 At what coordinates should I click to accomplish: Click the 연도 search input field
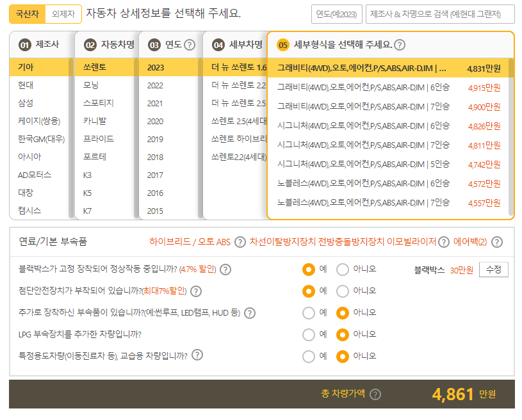tap(336, 14)
